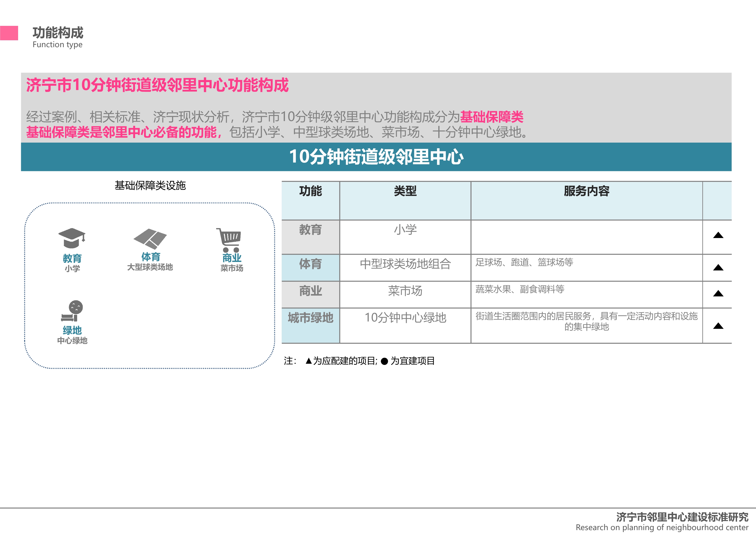The width and height of the screenshot is (756, 534).
Task: Click the pink bold 基础保障类 at end of first line
Action: coord(492,117)
